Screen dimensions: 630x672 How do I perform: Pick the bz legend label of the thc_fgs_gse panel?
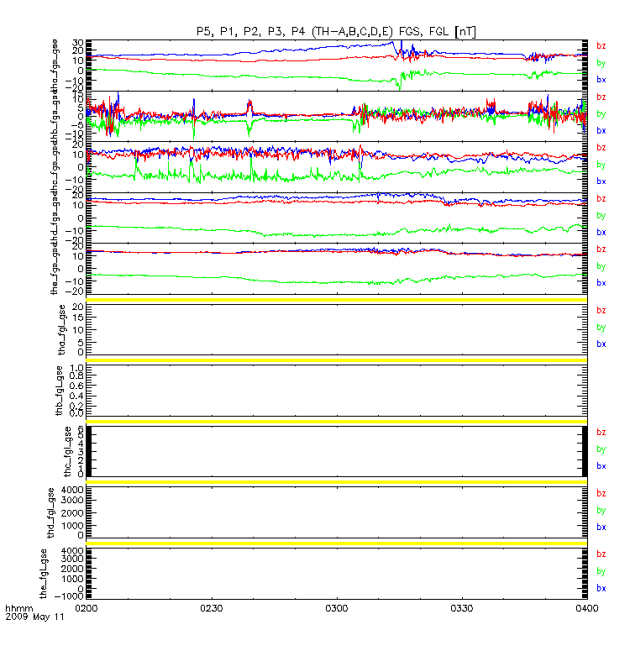(x=601, y=148)
